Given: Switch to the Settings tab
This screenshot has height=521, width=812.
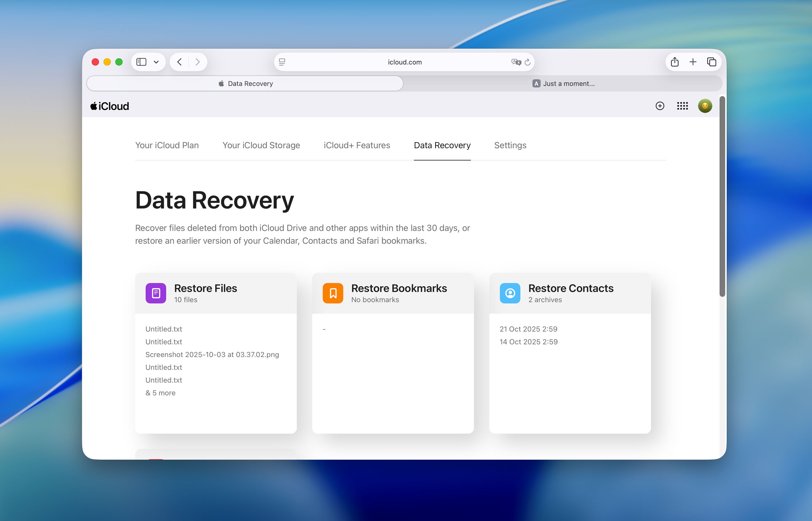Looking at the screenshot, I should point(510,145).
